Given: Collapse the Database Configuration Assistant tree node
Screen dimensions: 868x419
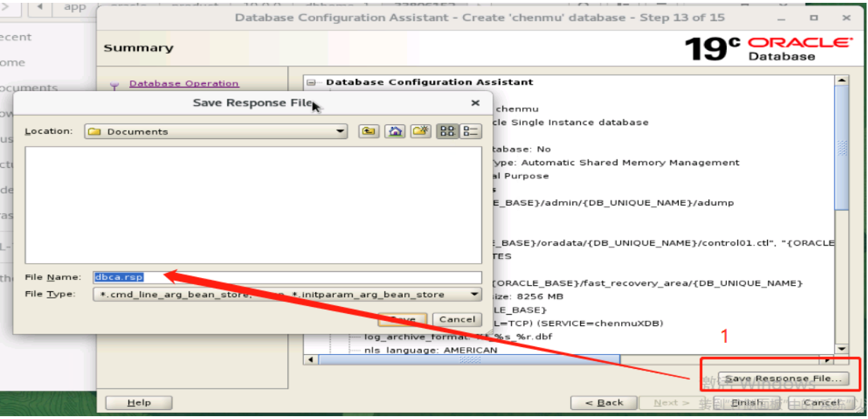Looking at the screenshot, I should pyautogui.click(x=312, y=83).
